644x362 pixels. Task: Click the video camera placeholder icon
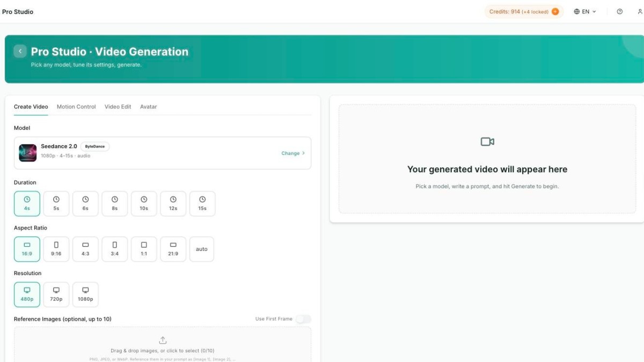(x=487, y=142)
